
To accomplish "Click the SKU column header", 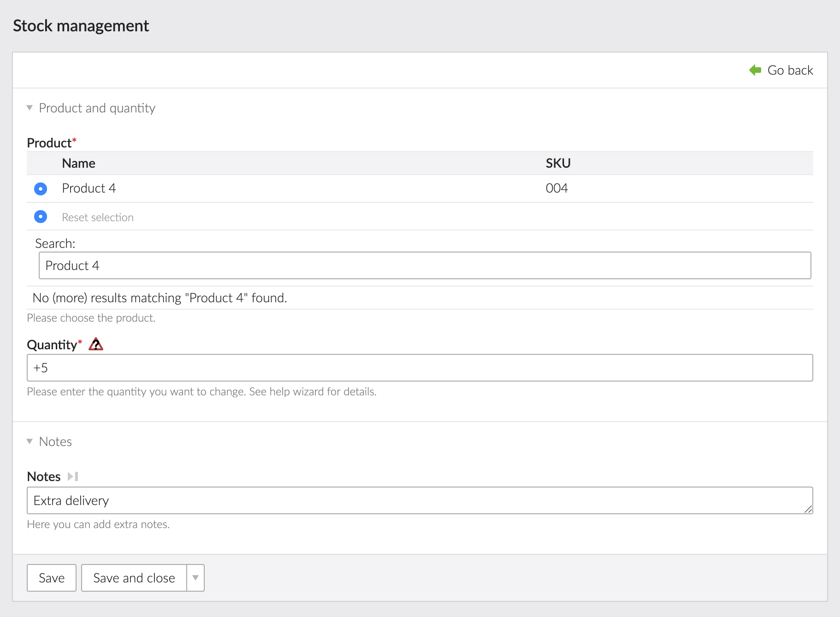I will tap(558, 163).
